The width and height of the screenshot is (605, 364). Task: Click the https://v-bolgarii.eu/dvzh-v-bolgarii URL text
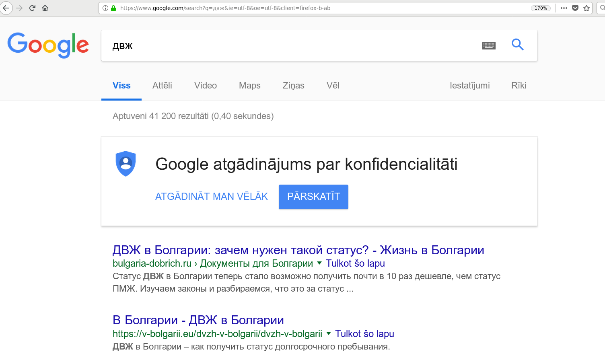tap(217, 334)
